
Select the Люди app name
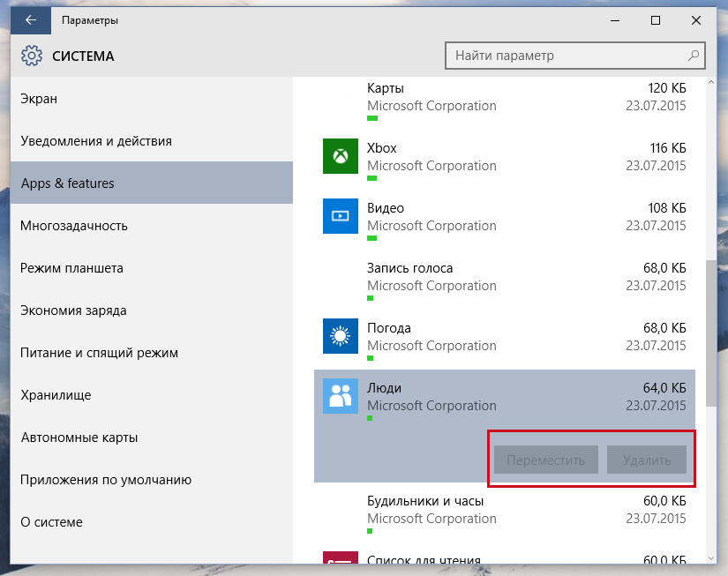[x=385, y=388]
